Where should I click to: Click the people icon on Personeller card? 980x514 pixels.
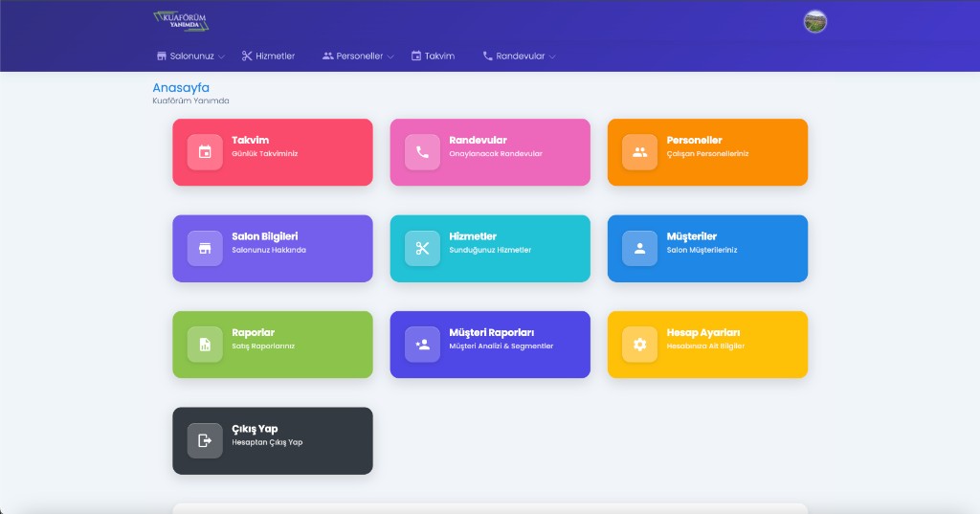(639, 152)
